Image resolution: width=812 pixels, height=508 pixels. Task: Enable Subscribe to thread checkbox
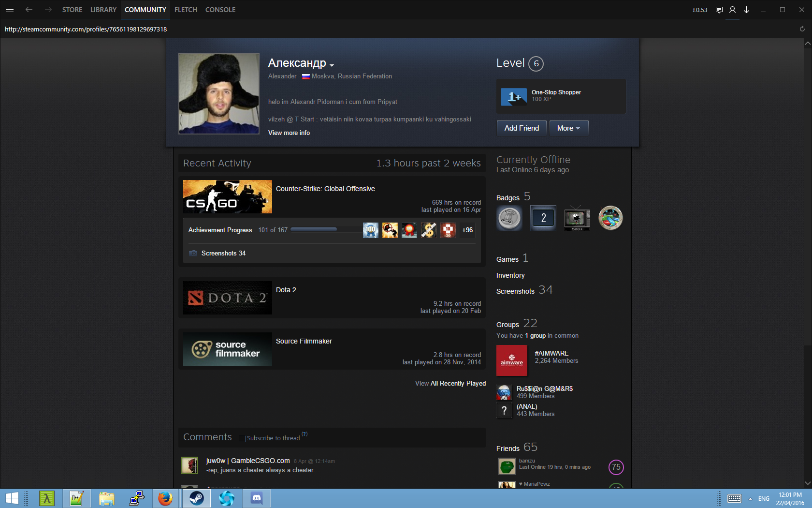[x=242, y=439]
